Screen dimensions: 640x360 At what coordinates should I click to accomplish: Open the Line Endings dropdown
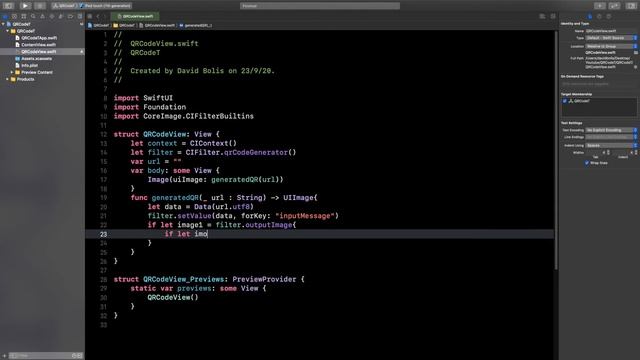pyautogui.click(x=611, y=137)
